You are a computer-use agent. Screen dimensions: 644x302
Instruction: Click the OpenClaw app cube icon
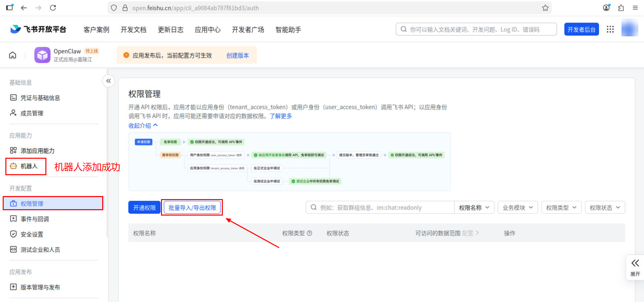42,55
